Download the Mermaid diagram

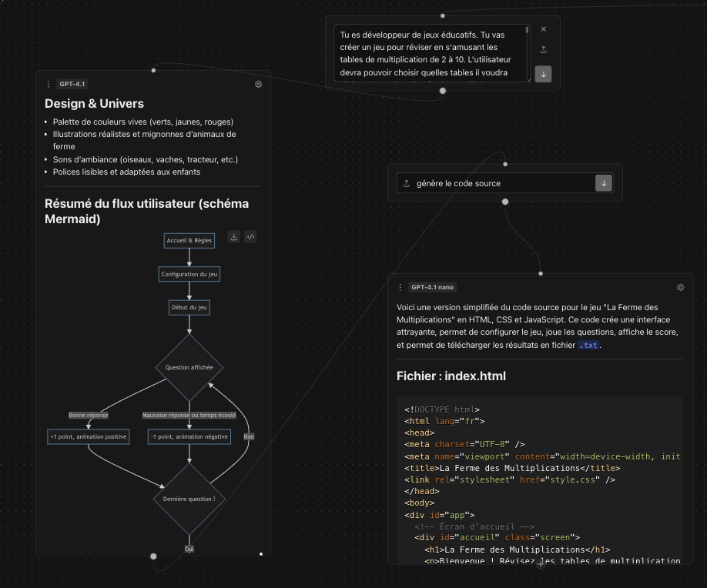[234, 237]
